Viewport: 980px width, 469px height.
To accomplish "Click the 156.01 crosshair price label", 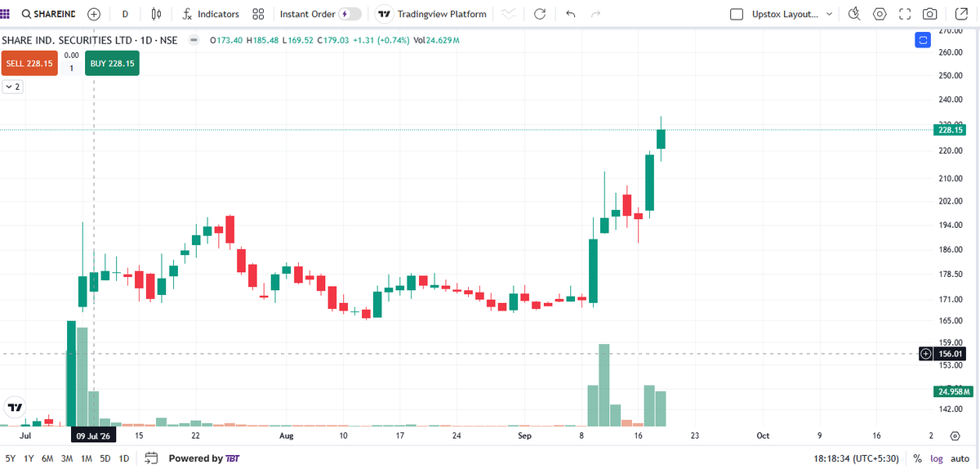I will tap(951, 354).
